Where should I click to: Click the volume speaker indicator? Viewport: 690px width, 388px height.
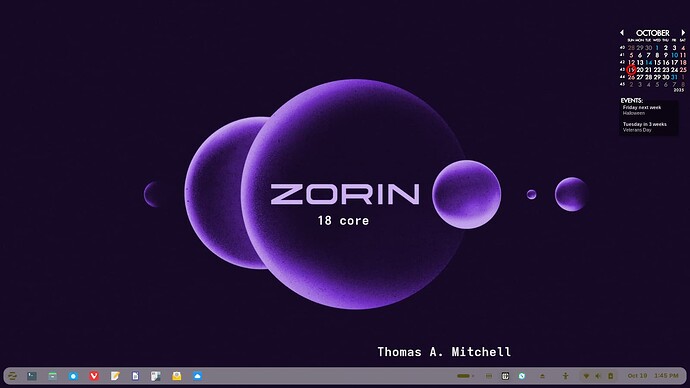598,376
